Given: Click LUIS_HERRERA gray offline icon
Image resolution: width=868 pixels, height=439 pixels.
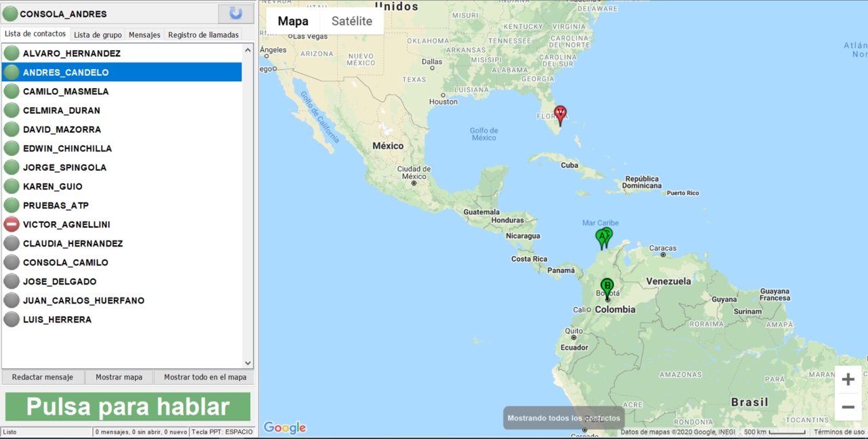Looking at the screenshot, I should coord(12,319).
